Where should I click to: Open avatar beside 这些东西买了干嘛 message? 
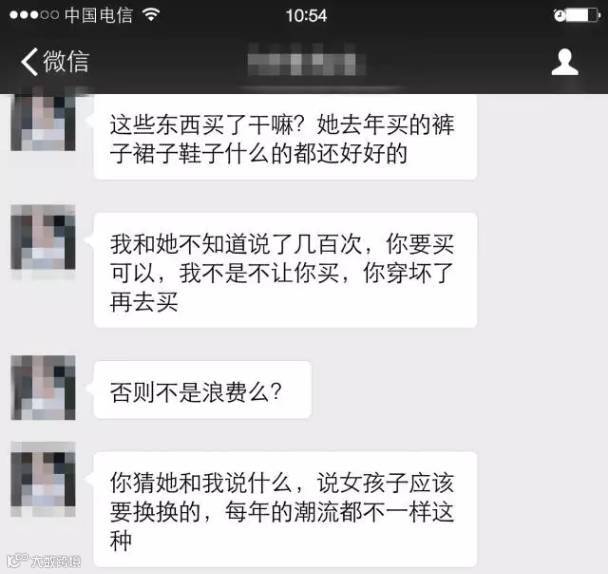[x=43, y=122]
